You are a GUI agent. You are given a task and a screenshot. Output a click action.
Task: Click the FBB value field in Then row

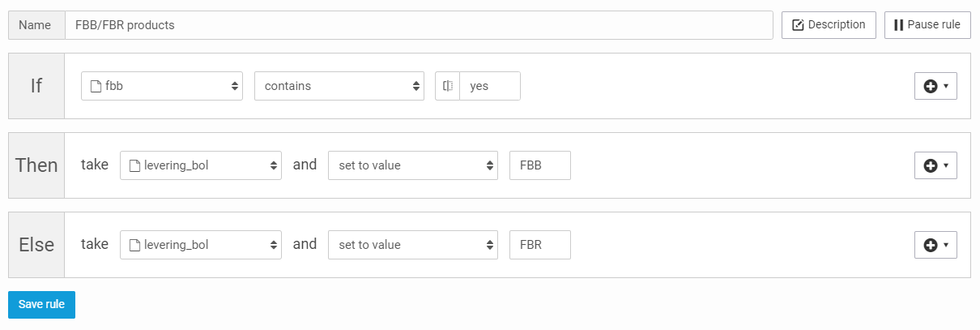pyautogui.click(x=539, y=165)
